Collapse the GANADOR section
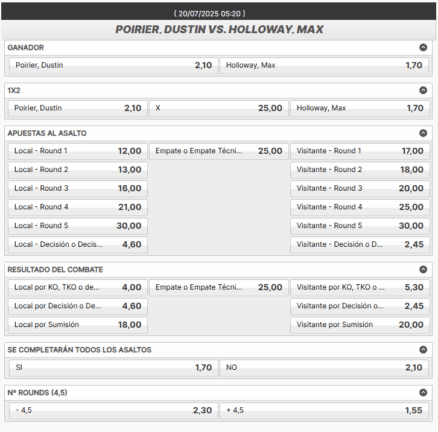This screenshot has height=432, width=438. tap(423, 47)
